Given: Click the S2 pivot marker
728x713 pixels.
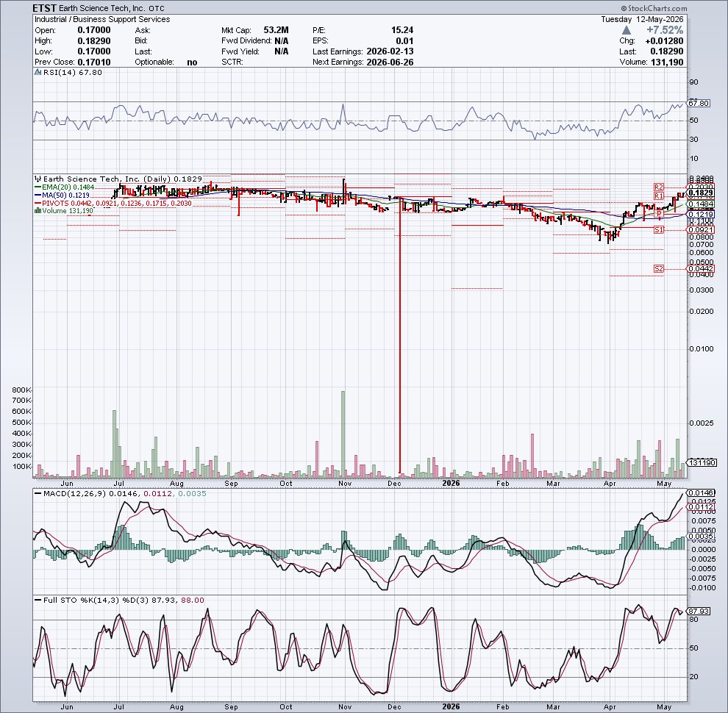Looking at the screenshot, I should coord(659,269).
